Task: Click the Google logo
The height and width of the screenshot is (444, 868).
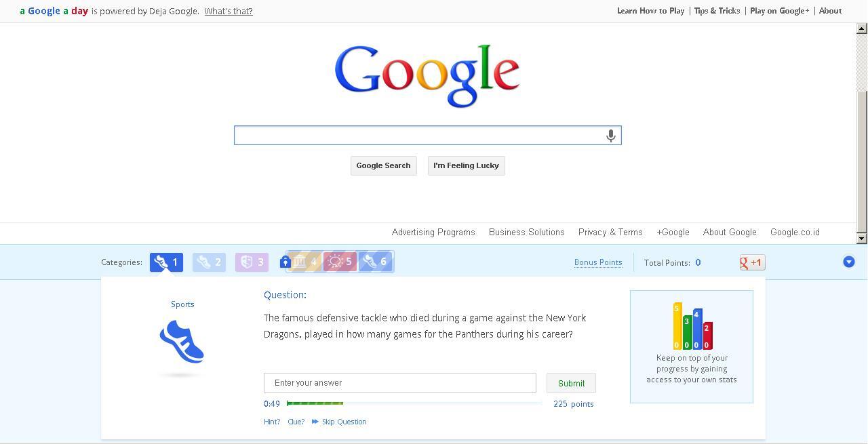Action: click(x=427, y=75)
